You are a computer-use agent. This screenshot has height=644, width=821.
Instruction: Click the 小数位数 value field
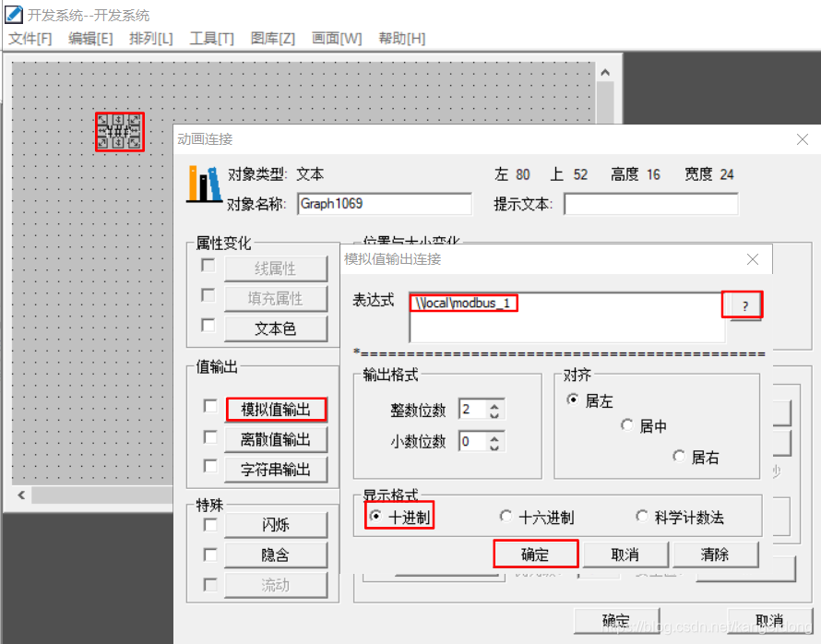tap(471, 442)
